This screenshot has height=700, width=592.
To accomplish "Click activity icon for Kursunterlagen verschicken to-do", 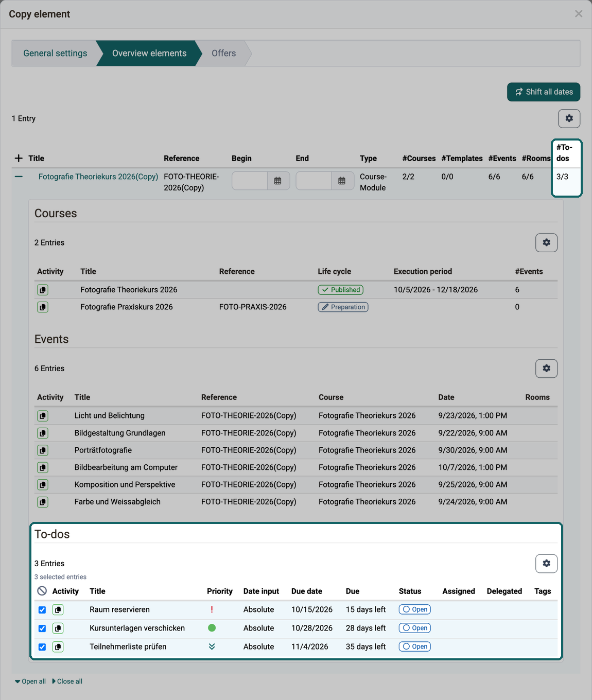I will [x=58, y=628].
